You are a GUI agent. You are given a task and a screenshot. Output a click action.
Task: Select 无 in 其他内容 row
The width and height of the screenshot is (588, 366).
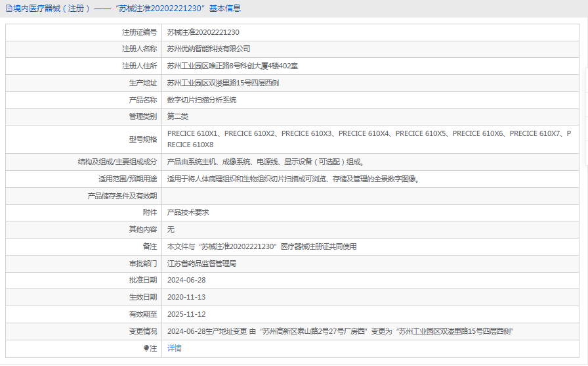point(171,229)
